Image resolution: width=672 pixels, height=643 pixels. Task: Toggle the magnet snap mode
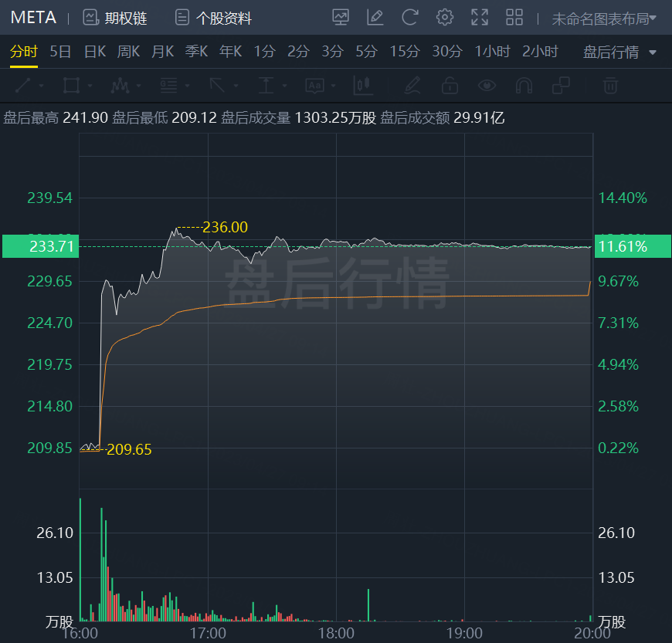tap(524, 86)
